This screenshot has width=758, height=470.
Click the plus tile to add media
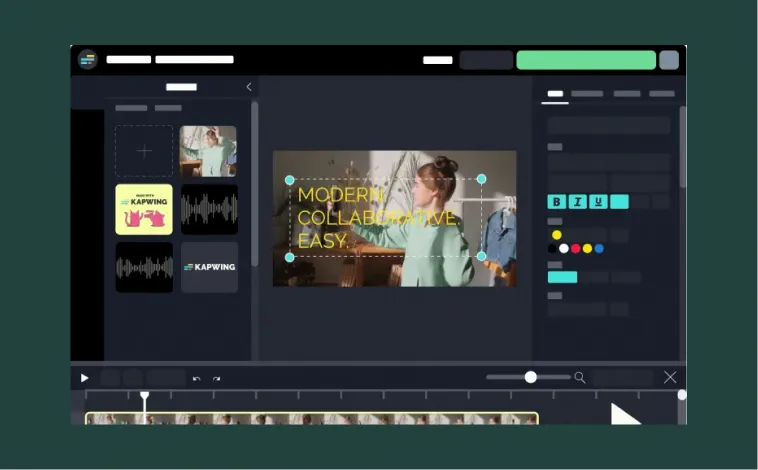tap(144, 151)
